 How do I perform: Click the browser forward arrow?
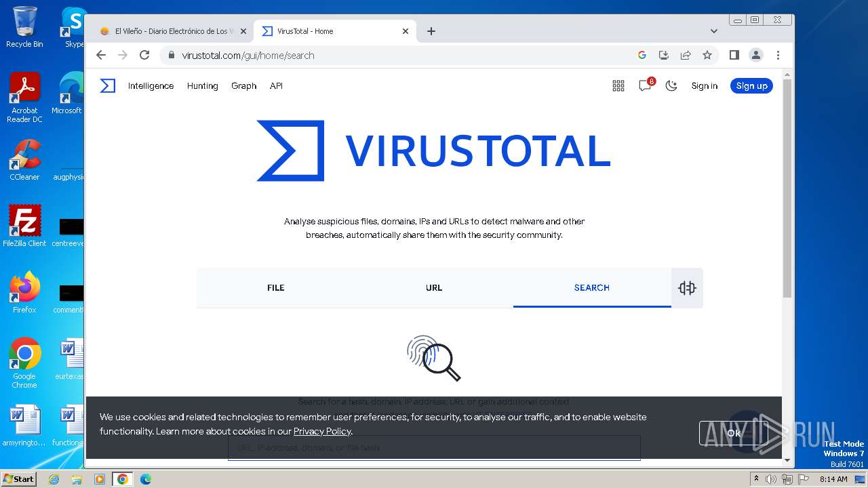click(123, 55)
